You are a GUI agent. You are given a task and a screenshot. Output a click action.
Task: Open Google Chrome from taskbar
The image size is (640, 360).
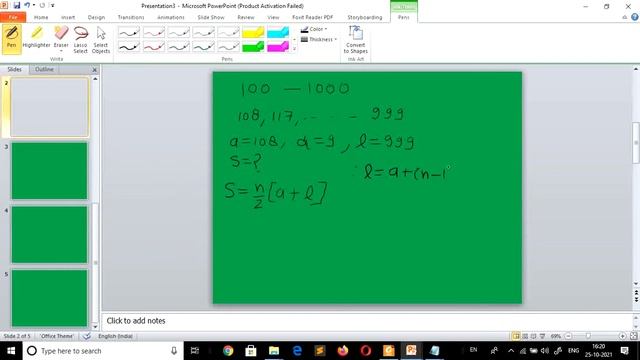(x=228, y=351)
